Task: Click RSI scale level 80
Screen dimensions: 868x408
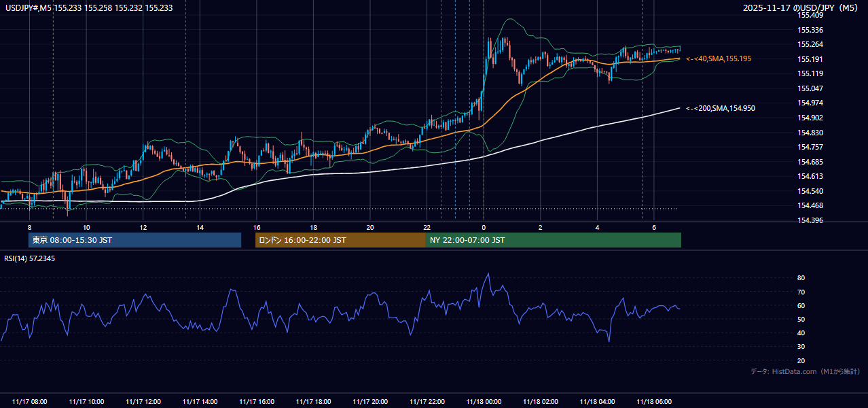Action: [x=801, y=278]
